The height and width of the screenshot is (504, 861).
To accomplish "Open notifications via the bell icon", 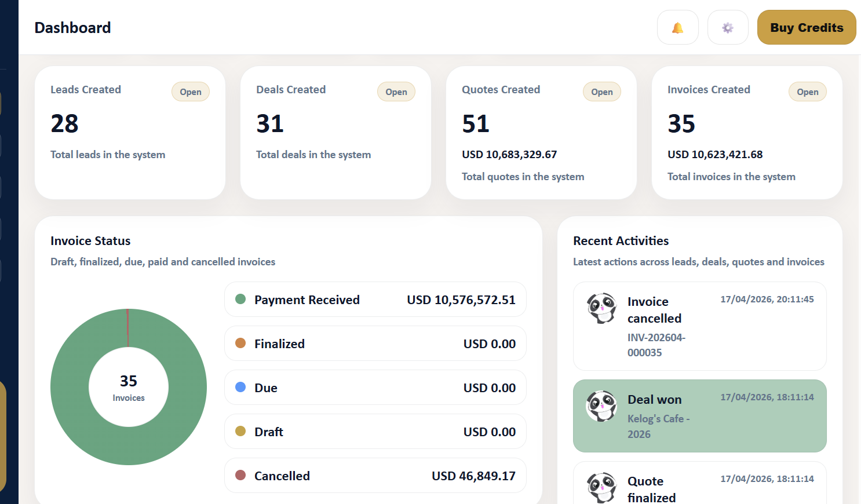I will point(677,27).
